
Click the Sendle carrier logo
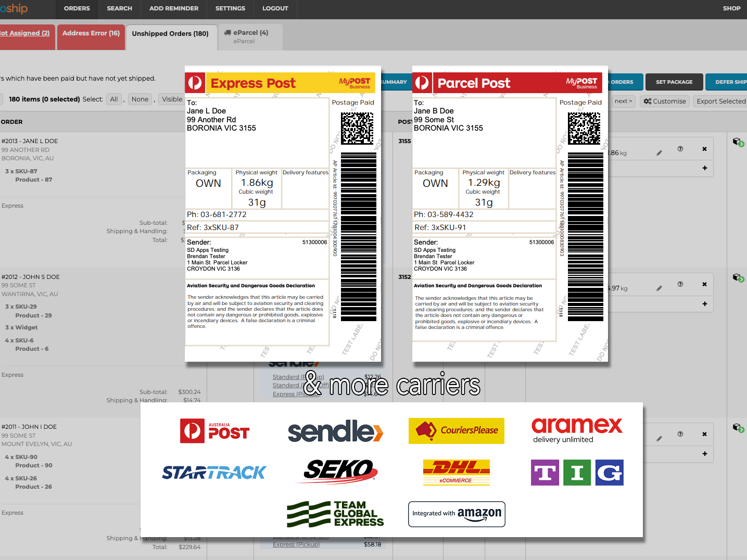336,431
